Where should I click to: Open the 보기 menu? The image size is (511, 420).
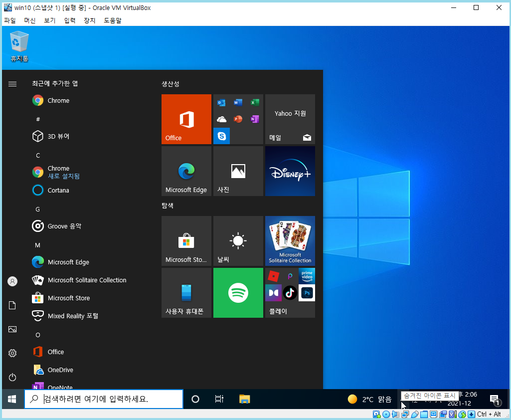[x=49, y=20]
